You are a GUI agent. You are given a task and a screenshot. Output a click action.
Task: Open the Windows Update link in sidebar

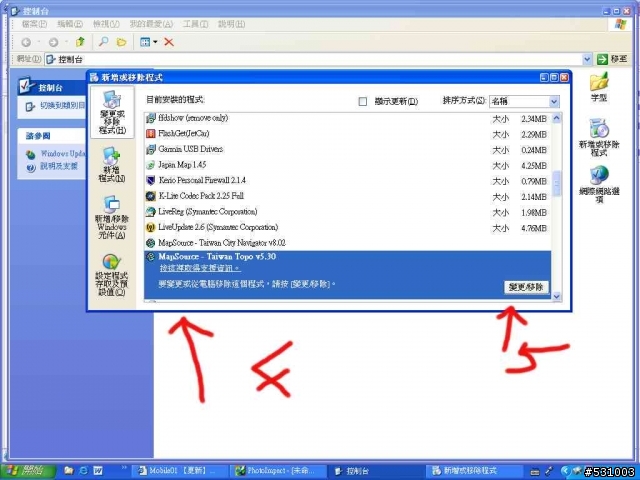pyautogui.click(x=62, y=154)
